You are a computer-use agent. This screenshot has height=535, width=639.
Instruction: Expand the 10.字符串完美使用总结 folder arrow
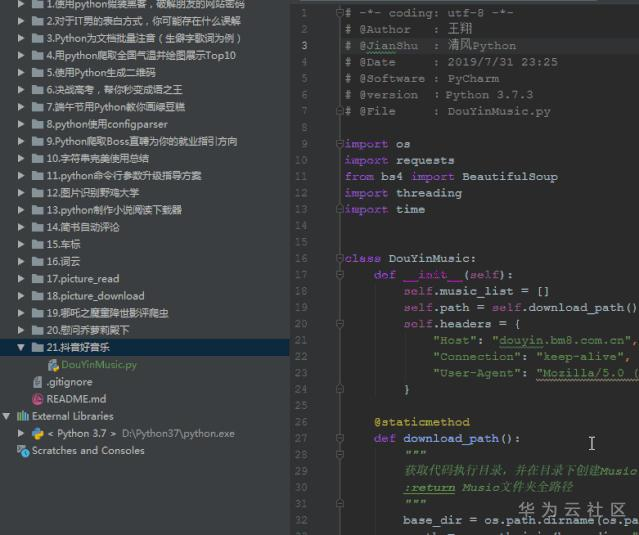click(x=21, y=159)
